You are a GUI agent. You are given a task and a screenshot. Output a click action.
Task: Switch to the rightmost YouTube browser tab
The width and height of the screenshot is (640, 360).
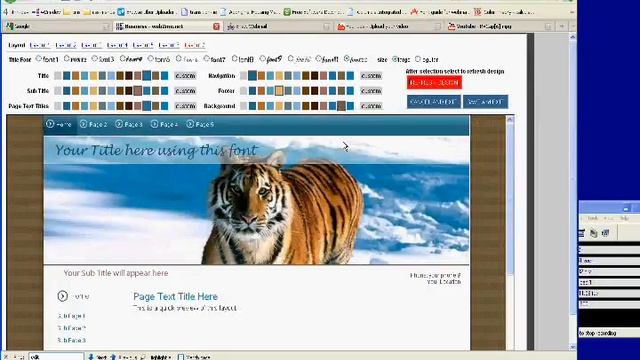pos(500,26)
